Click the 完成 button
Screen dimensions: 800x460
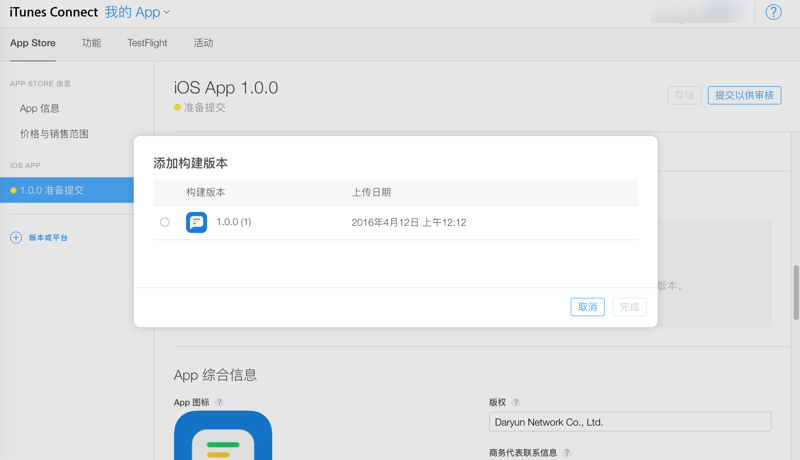629,307
